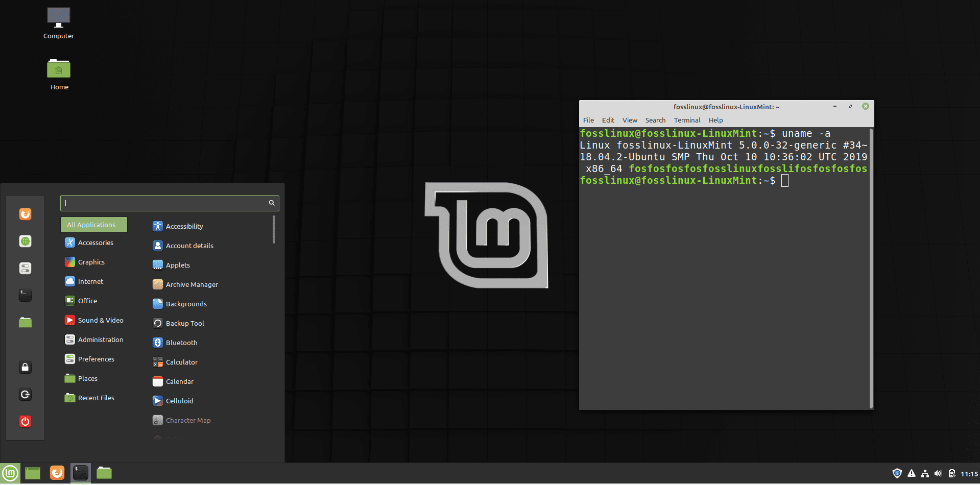Click the battery power tray icon

tap(952, 473)
